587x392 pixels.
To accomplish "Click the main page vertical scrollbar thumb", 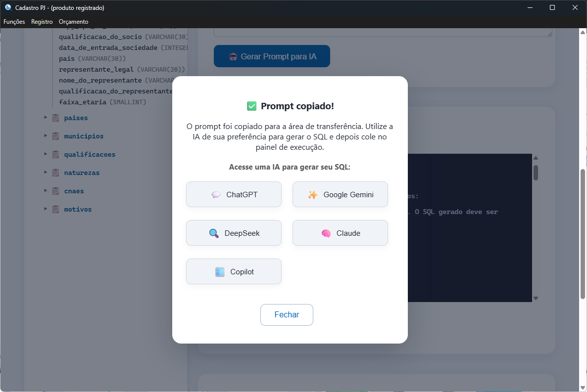I will click(583, 232).
